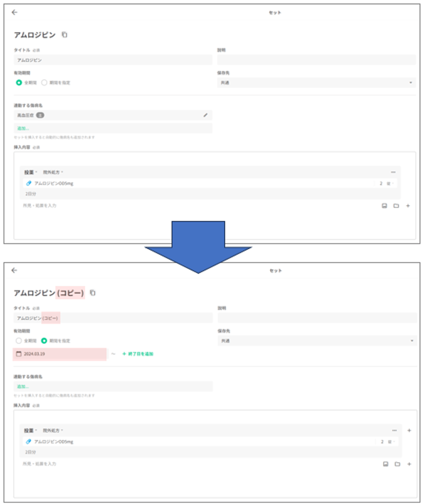The width and height of the screenshot is (421, 504).
Task: Click pencil edit icon on 高血圧症 row
Action: click(x=205, y=115)
